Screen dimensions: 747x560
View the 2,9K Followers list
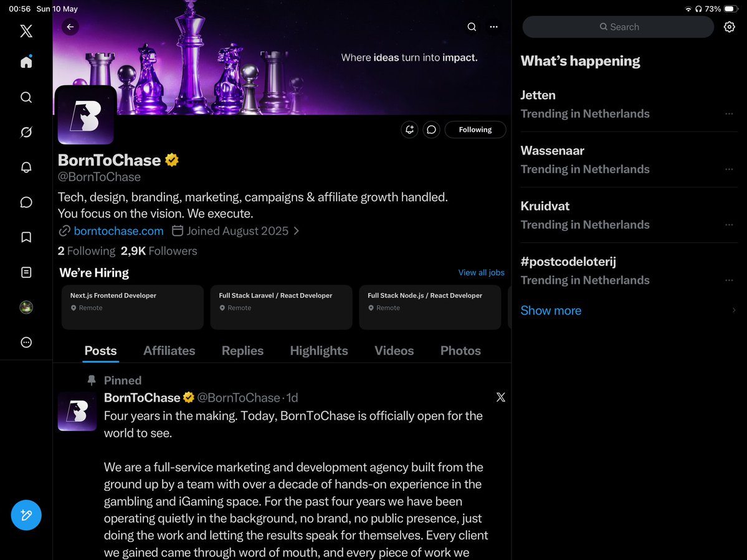click(159, 251)
